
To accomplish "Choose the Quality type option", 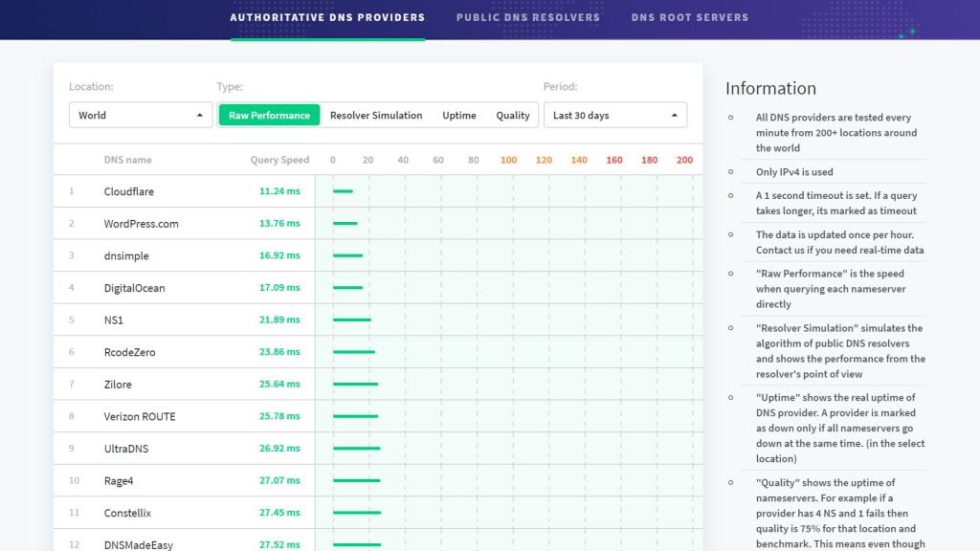I will point(513,115).
